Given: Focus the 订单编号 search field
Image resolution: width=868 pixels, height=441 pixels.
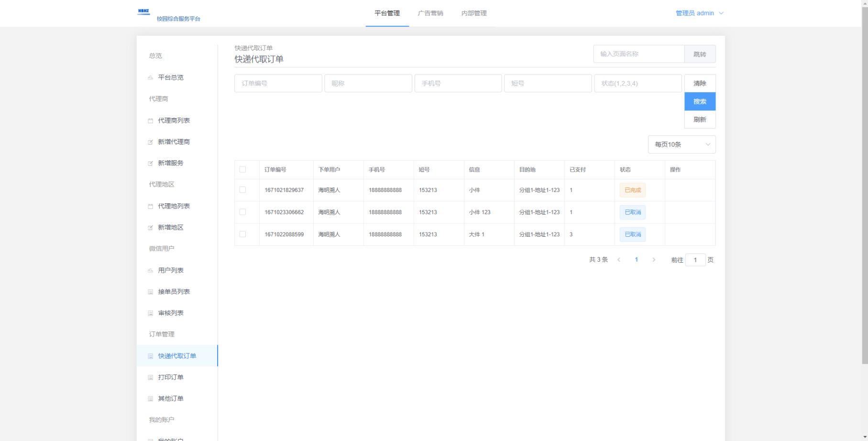Looking at the screenshot, I should click(x=278, y=83).
